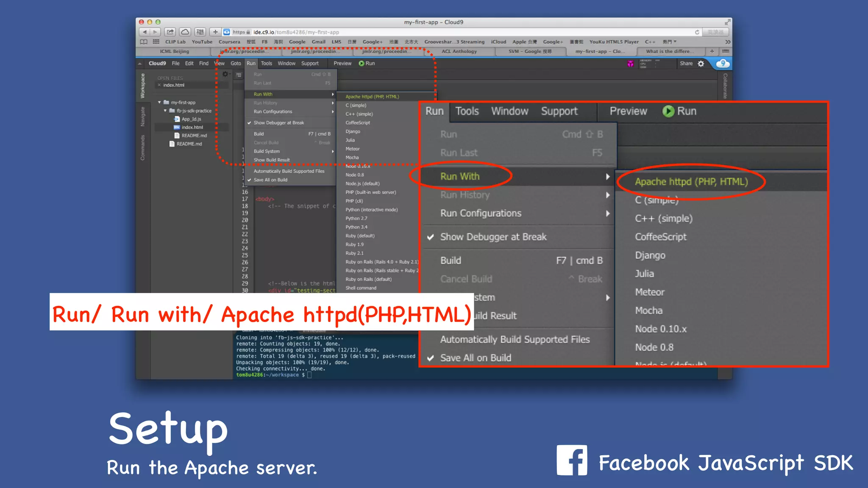Open the Workspace side panel tab
The width and height of the screenshot is (868, 488).
pyautogui.click(x=143, y=86)
